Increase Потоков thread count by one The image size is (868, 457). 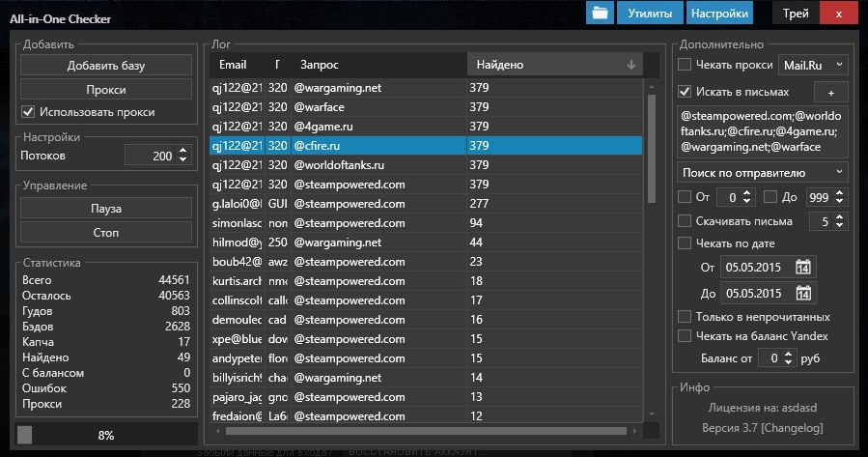coord(183,151)
